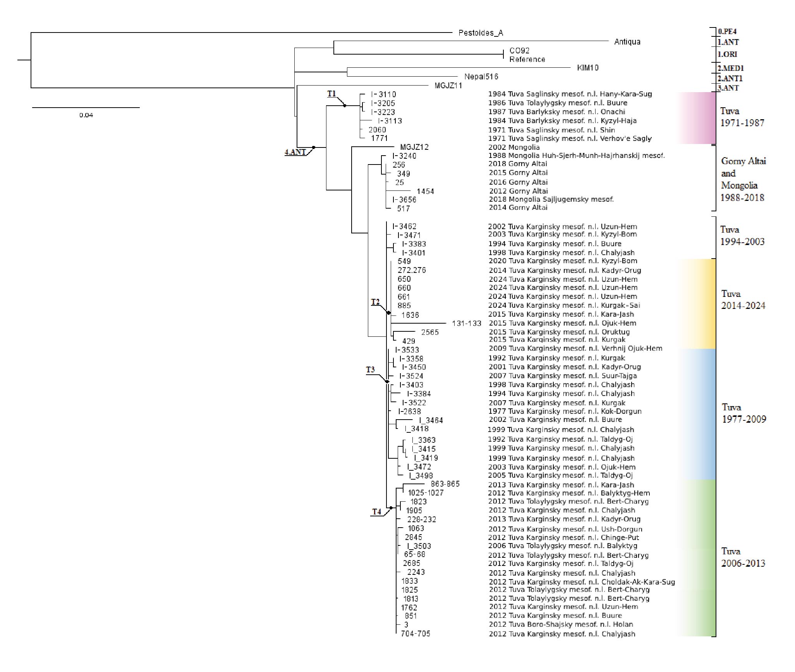Click the yellow Tuva 2014-2024 band
Image resolution: width=795 pixels, height=672 pixels.
[699, 303]
